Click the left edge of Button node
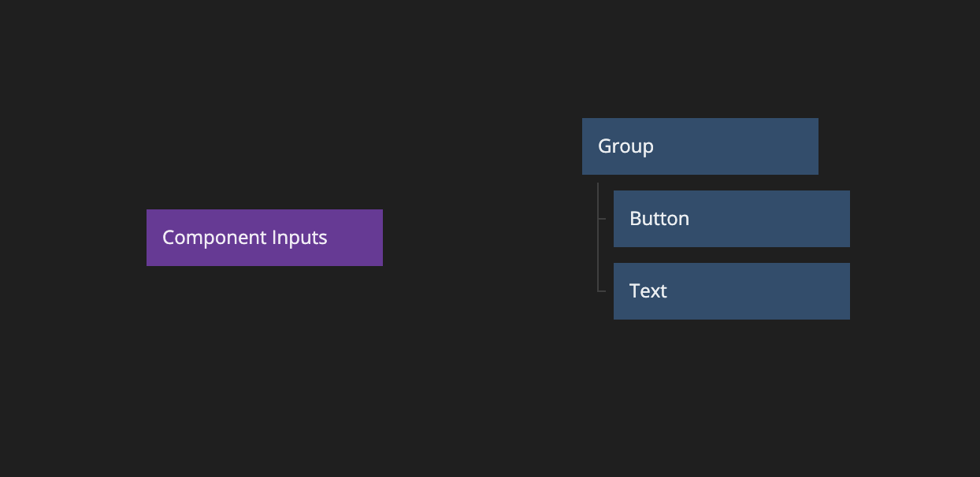Image resolution: width=980 pixels, height=477 pixels. [x=616, y=219]
